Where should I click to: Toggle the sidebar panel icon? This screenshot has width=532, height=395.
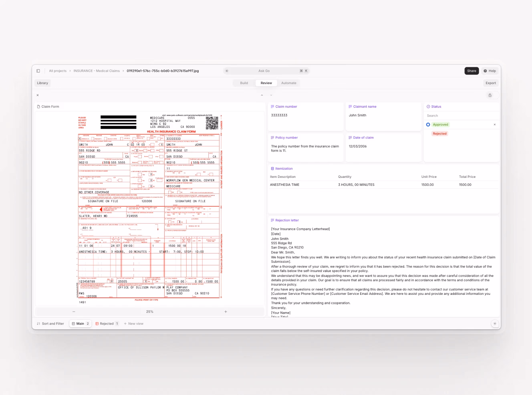point(38,71)
